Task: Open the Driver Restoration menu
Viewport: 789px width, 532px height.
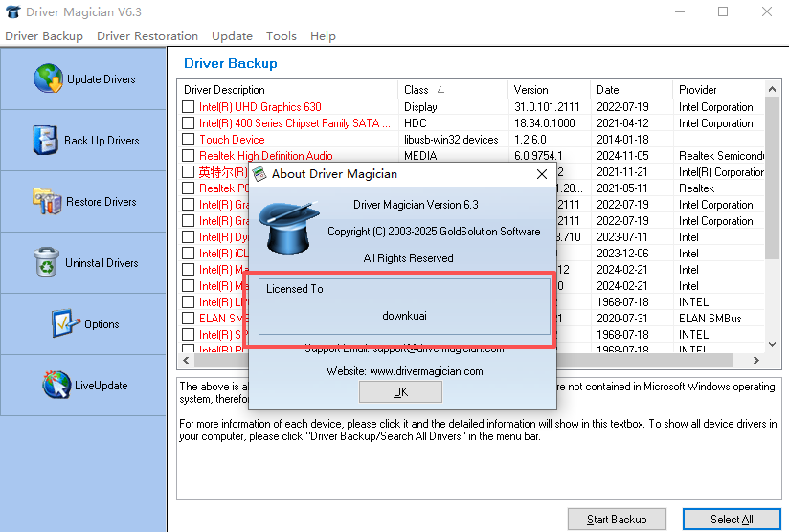Action: tap(147, 36)
